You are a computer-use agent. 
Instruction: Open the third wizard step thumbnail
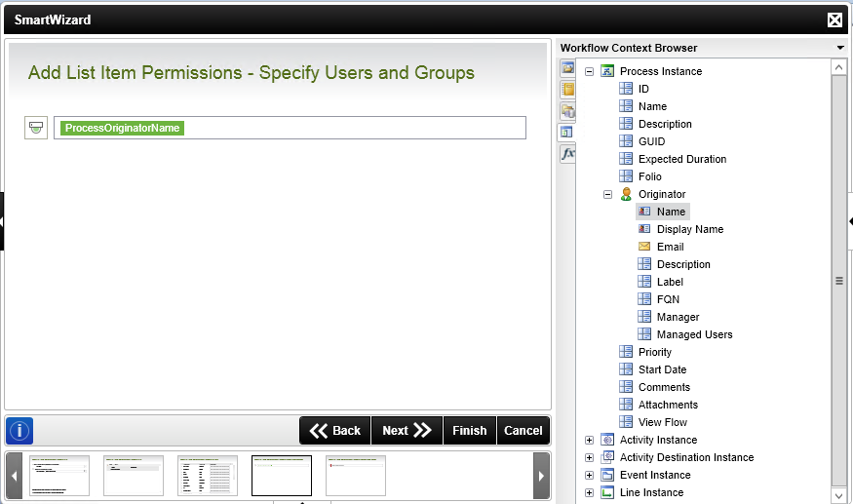tap(208, 476)
